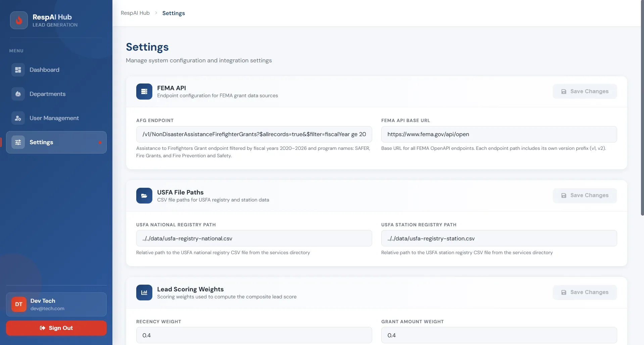Viewport: 644px width, 345px height.
Task: Click the 'Lead Scoring Weights' section title
Action: pyautogui.click(x=190, y=289)
